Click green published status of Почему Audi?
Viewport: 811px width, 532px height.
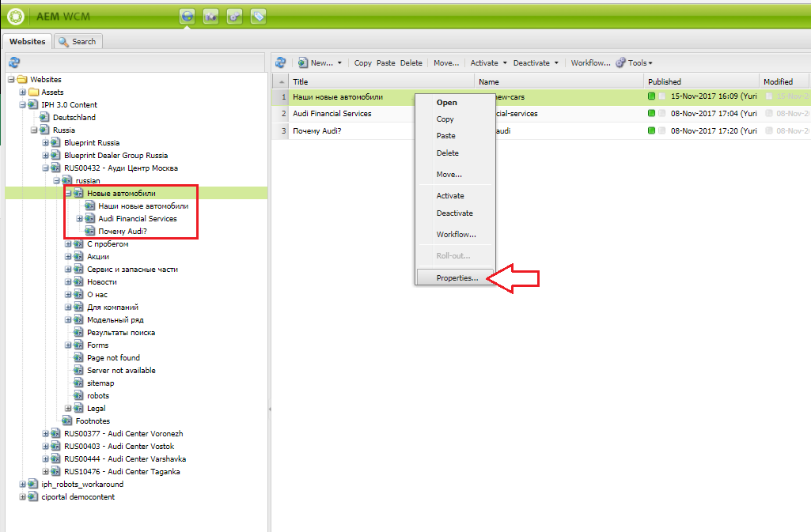652,130
